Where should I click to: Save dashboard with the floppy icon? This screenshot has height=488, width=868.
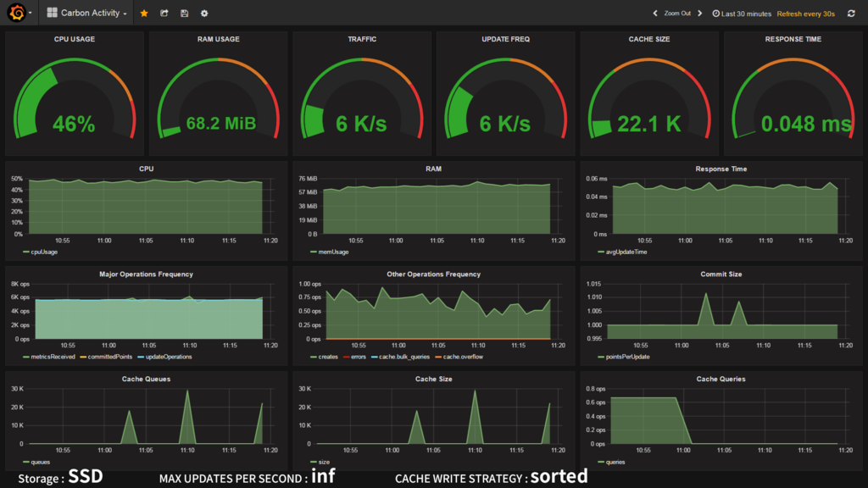tap(184, 14)
